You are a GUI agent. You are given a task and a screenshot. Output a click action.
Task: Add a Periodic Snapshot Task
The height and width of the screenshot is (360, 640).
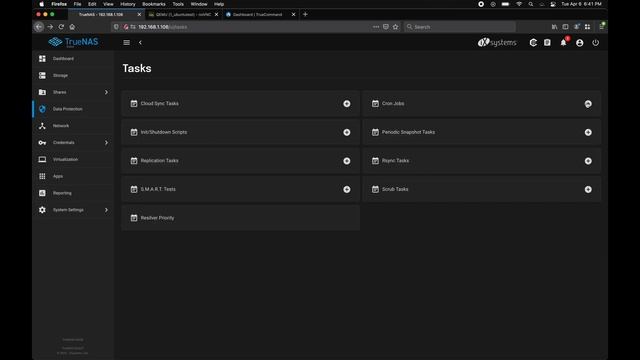click(x=588, y=132)
